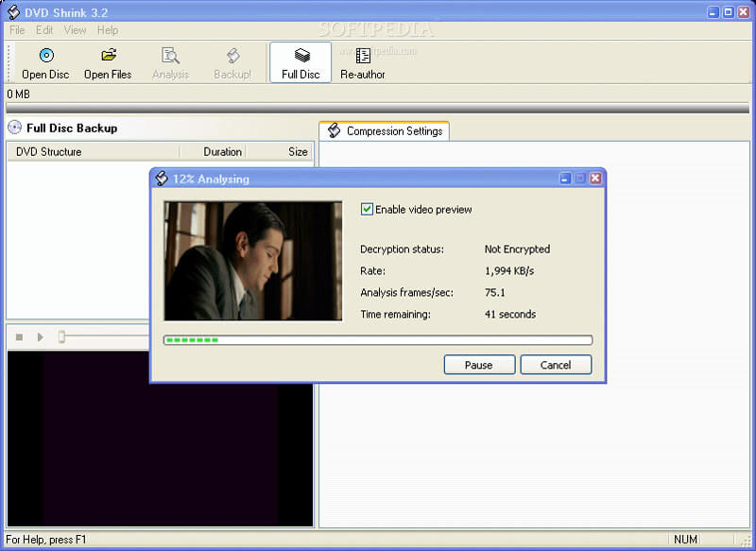Click the Open Disc icon
Image resolution: width=756 pixels, height=551 pixels.
(44, 62)
